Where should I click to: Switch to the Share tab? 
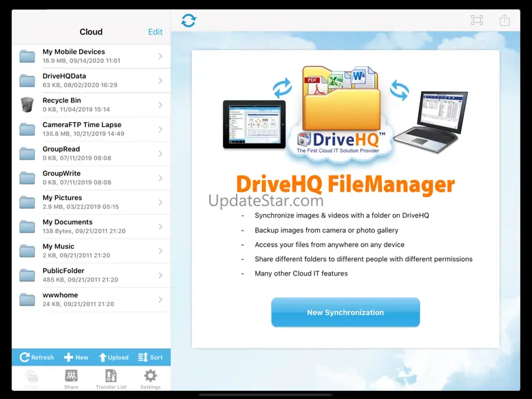tap(71, 379)
